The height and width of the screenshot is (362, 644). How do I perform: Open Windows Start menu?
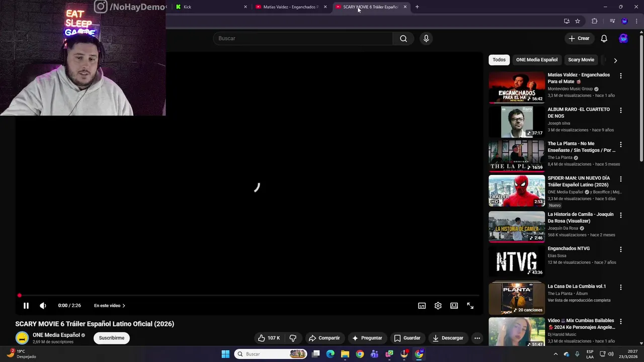tap(225, 354)
